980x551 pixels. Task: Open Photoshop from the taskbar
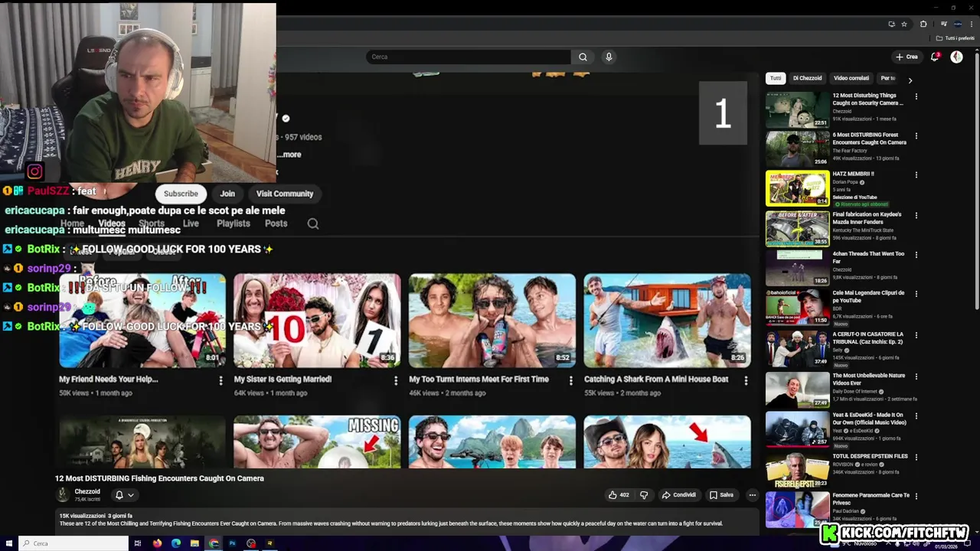232,543
